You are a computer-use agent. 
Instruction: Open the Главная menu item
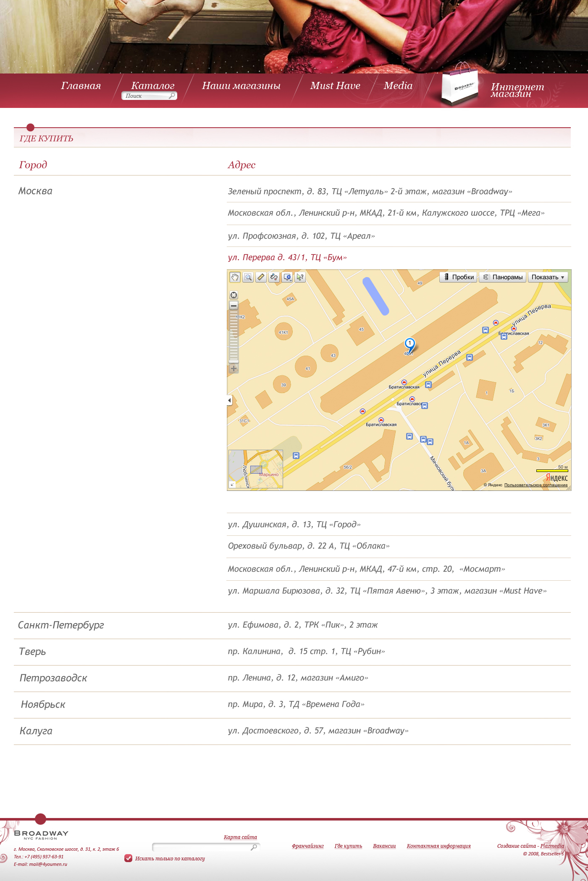[81, 86]
